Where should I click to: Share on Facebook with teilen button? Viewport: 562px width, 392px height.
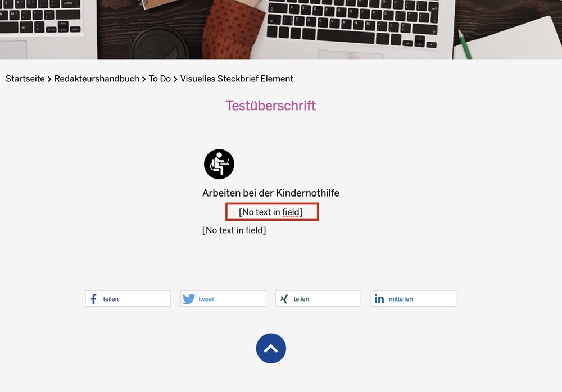pos(128,298)
